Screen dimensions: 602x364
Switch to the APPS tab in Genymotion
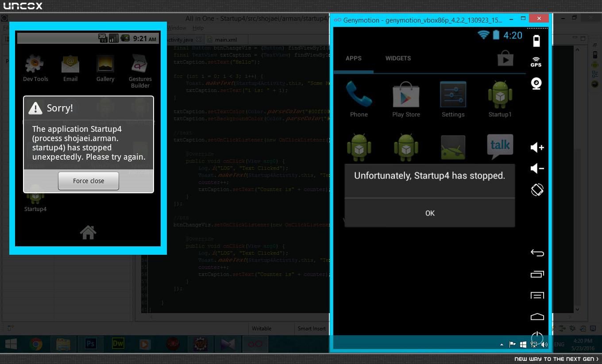tap(354, 58)
